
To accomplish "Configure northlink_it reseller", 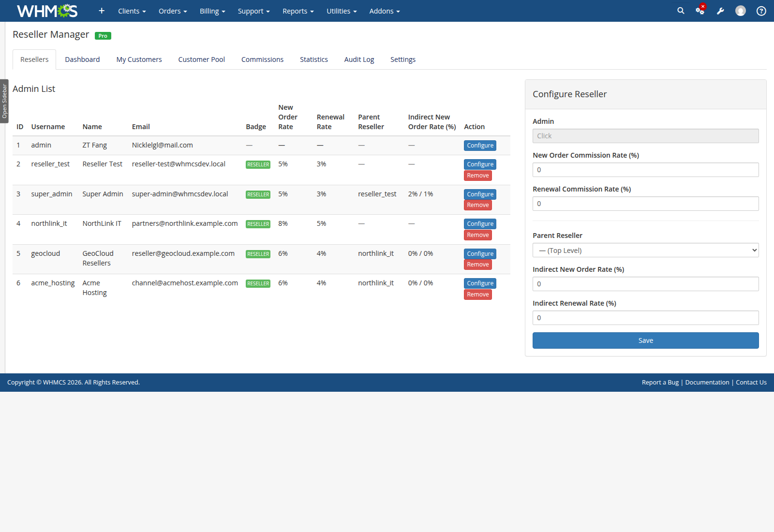I will pyautogui.click(x=480, y=224).
